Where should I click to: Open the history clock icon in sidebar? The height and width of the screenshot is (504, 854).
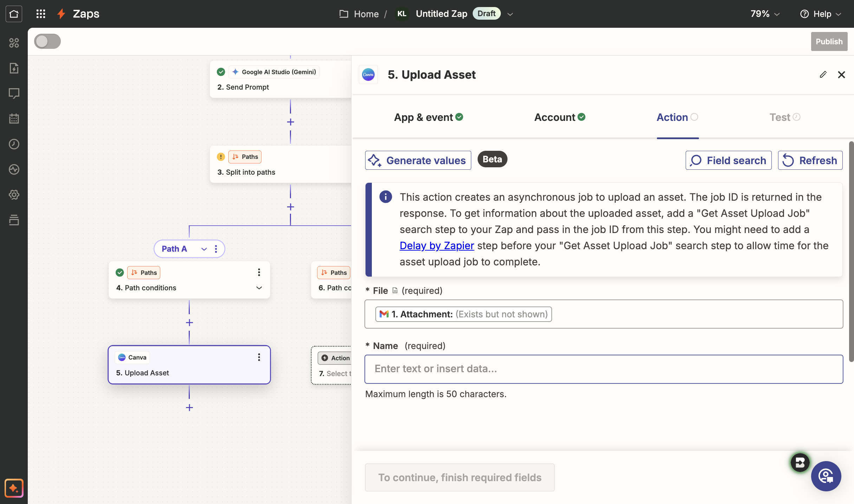[x=14, y=144]
